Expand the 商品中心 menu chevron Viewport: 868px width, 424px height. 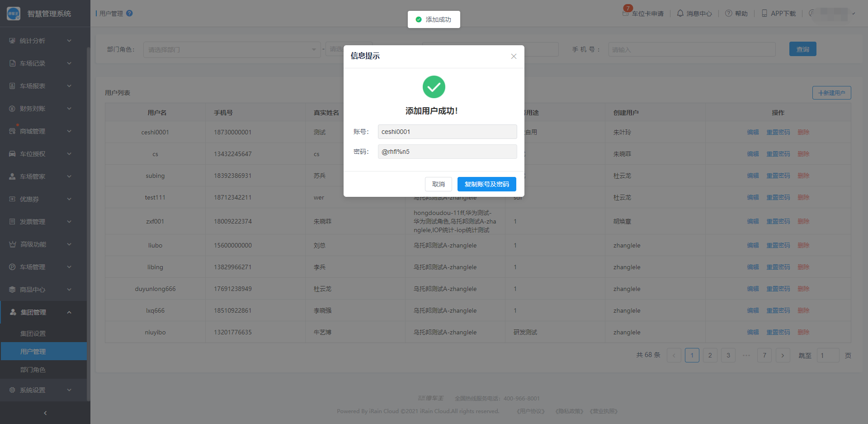tap(69, 290)
